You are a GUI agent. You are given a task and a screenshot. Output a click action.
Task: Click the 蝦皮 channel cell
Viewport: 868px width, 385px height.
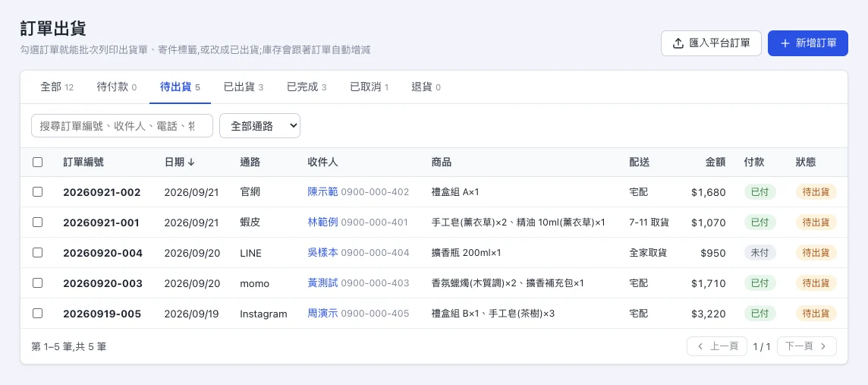pos(250,222)
